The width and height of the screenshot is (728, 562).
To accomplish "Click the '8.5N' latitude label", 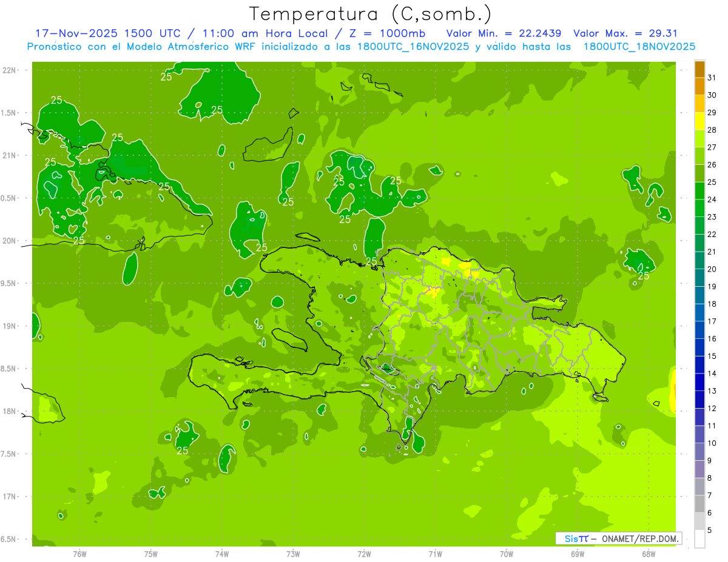I will [8, 369].
